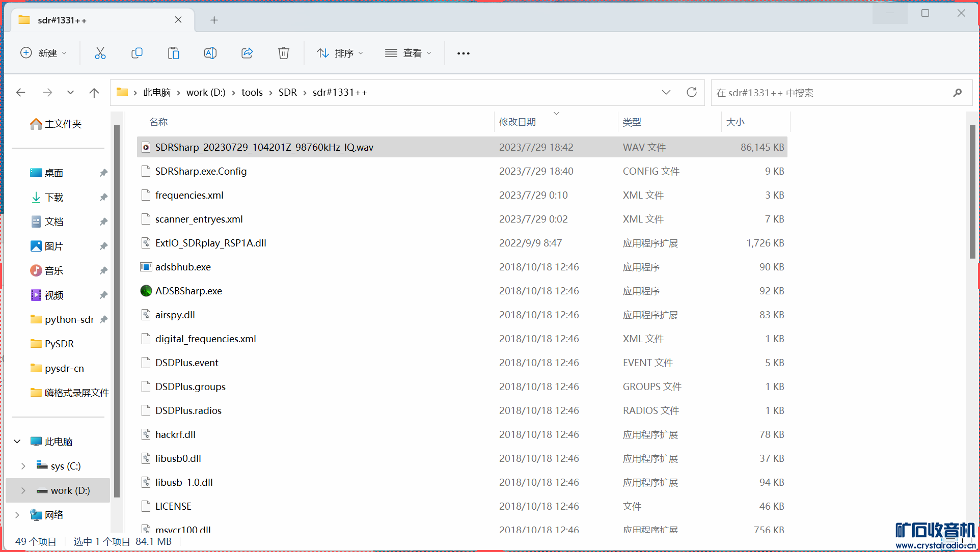This screenshot has height=552, width=980.
Task: Refresh the current folder view
Action: (691, 92)
